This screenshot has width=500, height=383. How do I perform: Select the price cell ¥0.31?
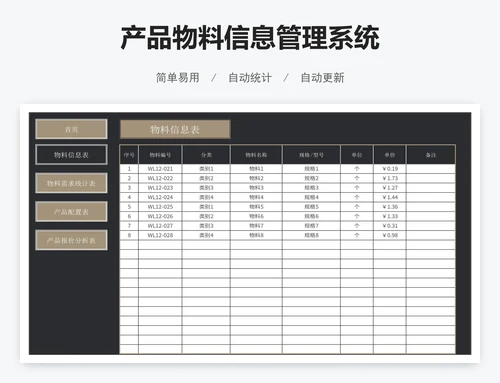390,226
